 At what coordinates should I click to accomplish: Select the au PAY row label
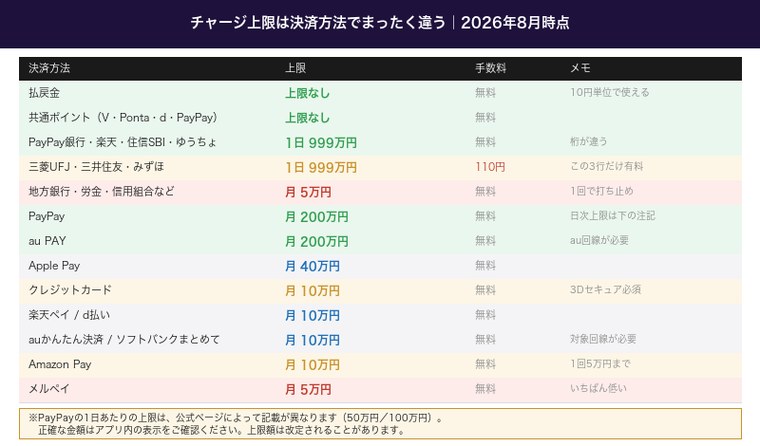pyautogui.click(x=47, y=241)
